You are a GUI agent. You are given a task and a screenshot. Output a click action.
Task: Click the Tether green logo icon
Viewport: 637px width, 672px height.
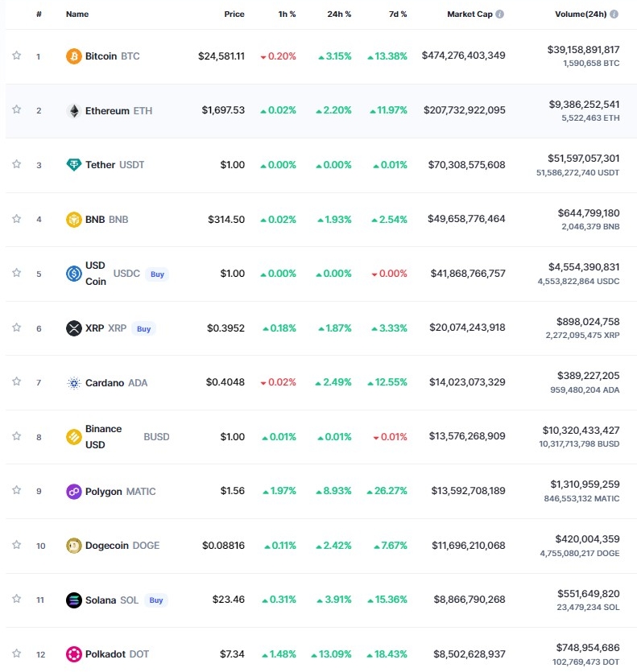(x=74, y=165)
